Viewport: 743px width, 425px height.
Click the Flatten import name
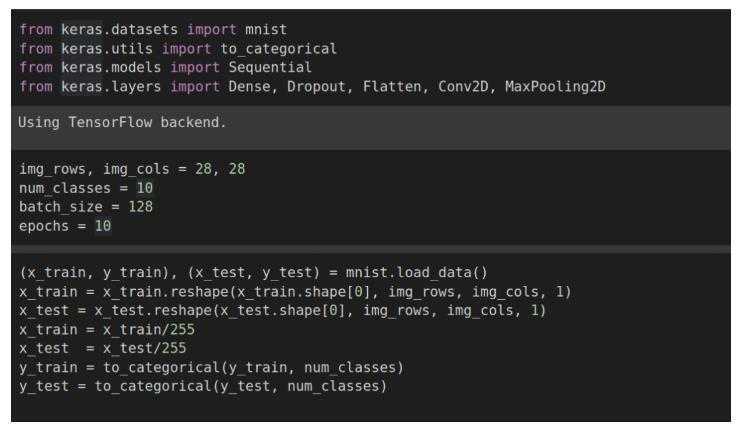point(392,87)
